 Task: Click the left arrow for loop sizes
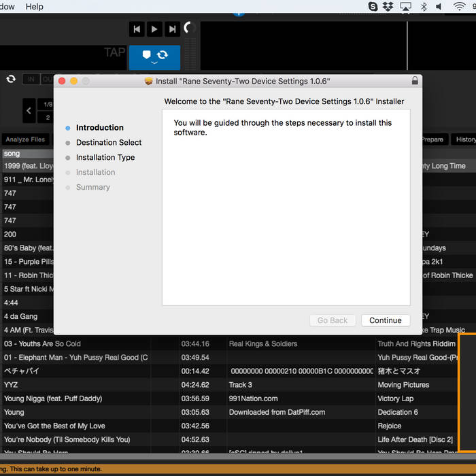(x=29, y=110)
